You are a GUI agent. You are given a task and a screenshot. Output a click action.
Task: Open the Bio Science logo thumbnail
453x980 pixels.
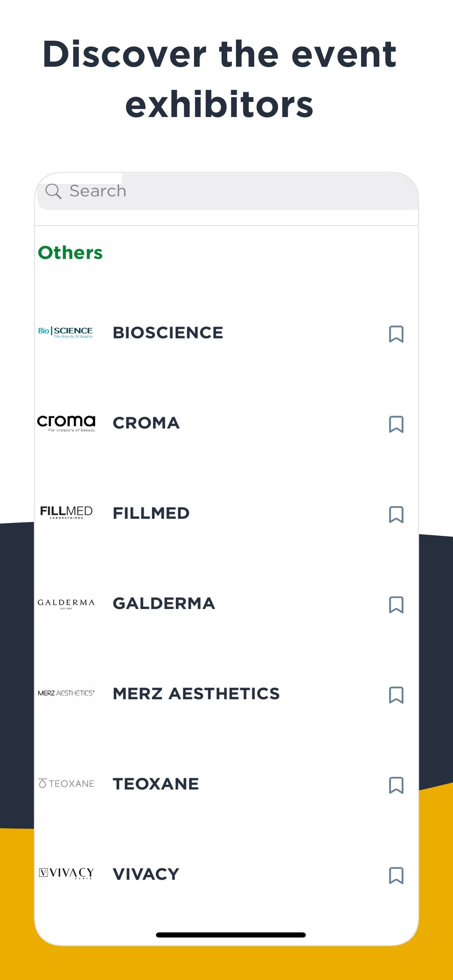coord(66,332)
